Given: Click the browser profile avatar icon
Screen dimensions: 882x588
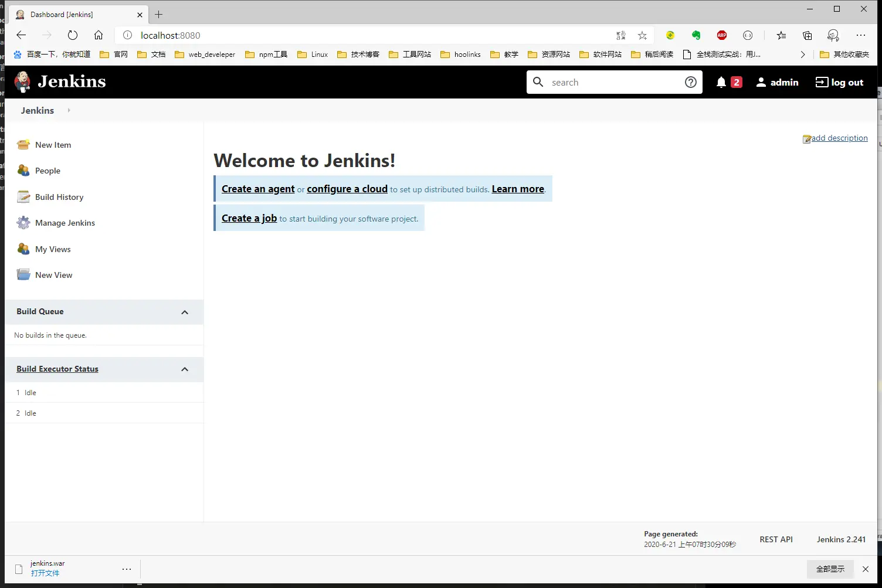Looking at the screenshot, I should (833, 35).
